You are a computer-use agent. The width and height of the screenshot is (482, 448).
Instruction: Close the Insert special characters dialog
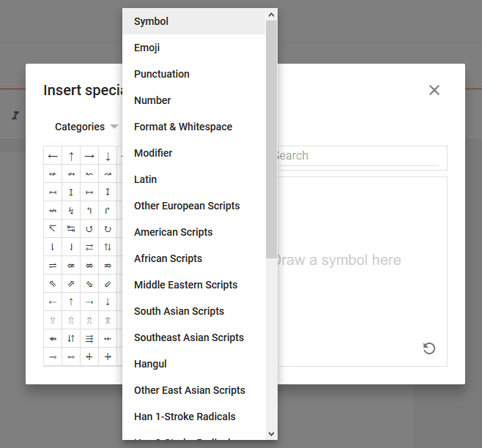[x=434, y=90]
